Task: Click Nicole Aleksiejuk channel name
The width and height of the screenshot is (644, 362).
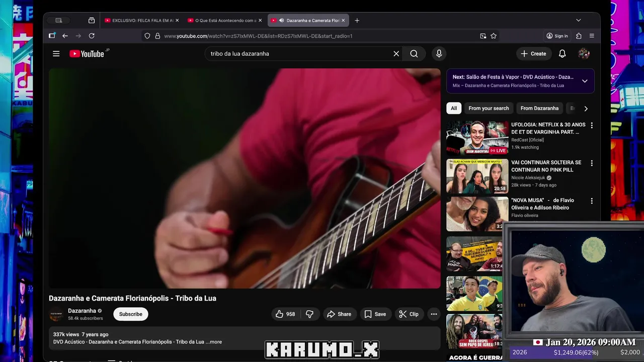Action: [x=528, y=177]
